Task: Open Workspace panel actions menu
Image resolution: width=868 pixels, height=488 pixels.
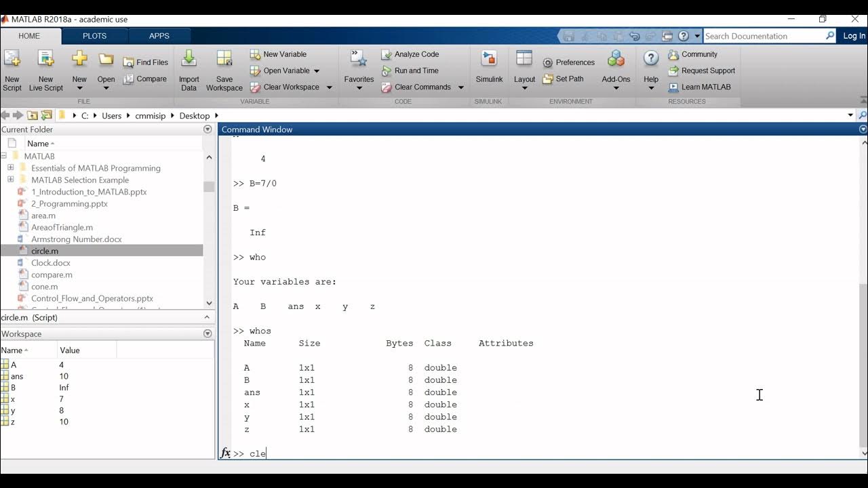Action: 208,333
